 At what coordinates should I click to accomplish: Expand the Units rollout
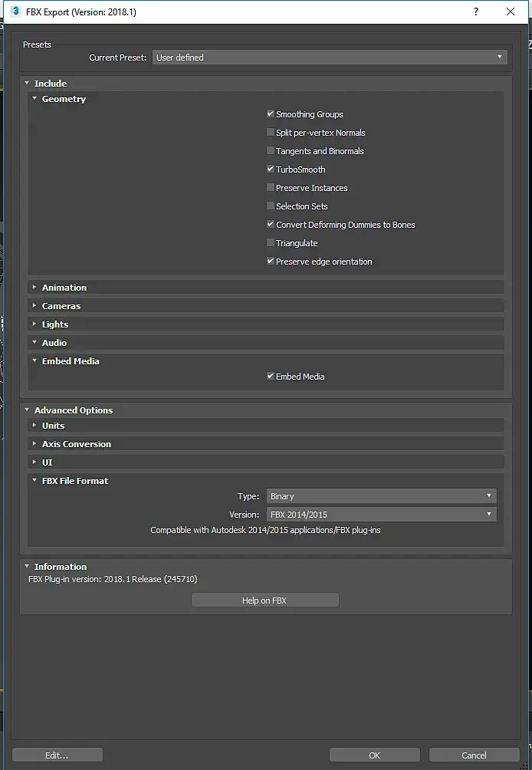(x=34, y=426)
